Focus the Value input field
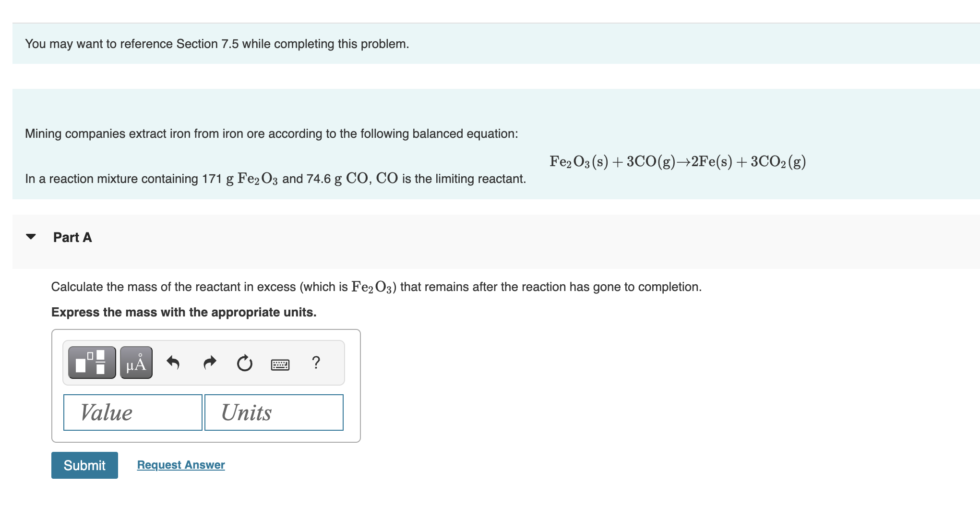This screenshot has width=980, height=509. (x=133, y=412)
